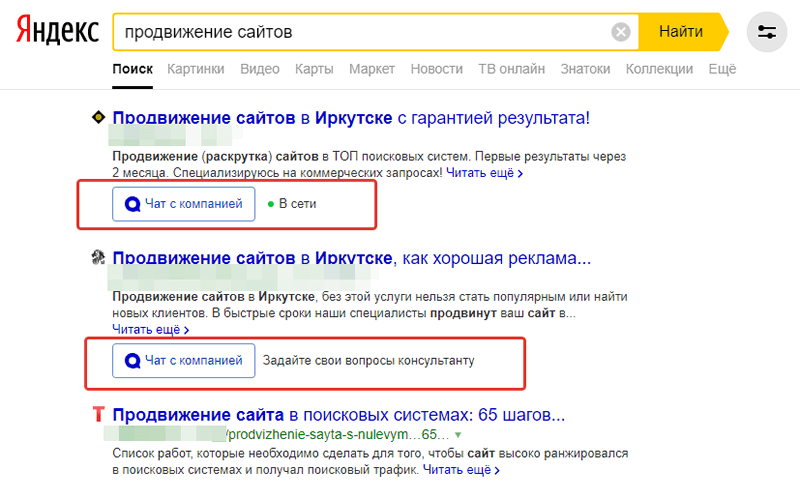Click Читать ещё in the first result

click(x=485, y=173)
